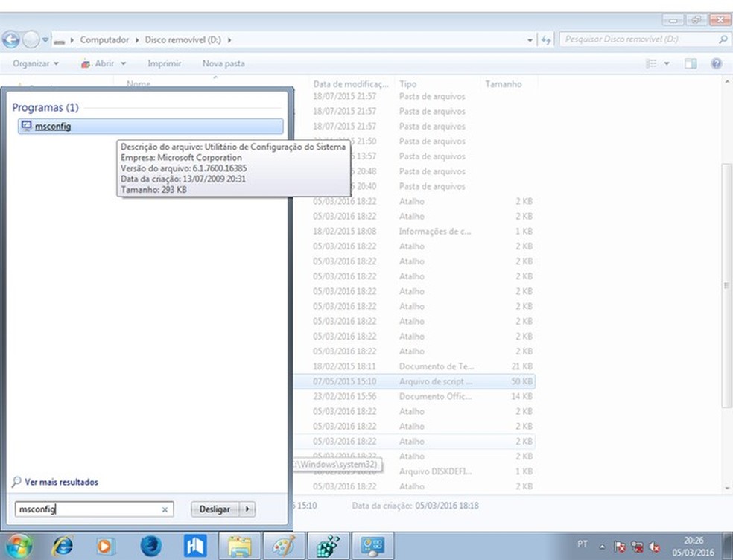Click Disco removível (D:) breadcrumb
The width and height of the screenshot is (733, 560).
[183, 39]
